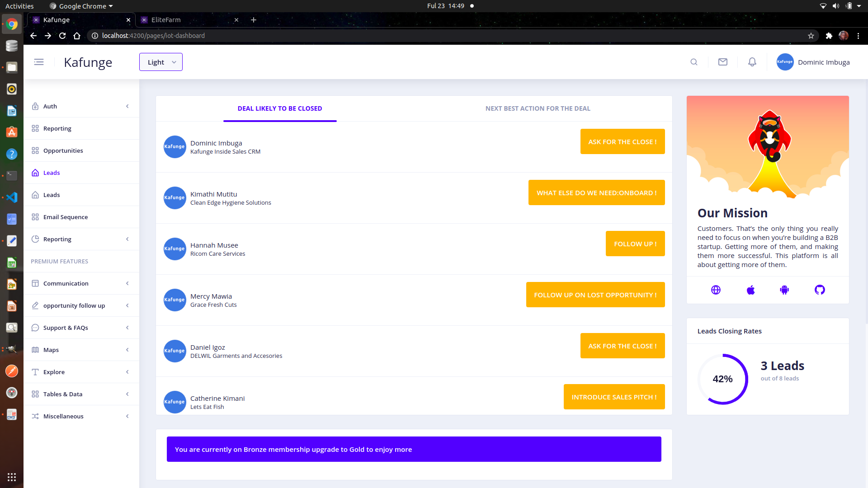
Task: Click Introduce Sales Pitch button
Action: pyautogui.click(x=614, y=397)
